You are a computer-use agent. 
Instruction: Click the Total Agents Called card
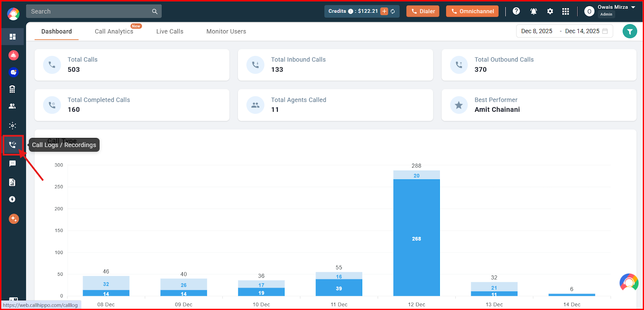point(335,105)
